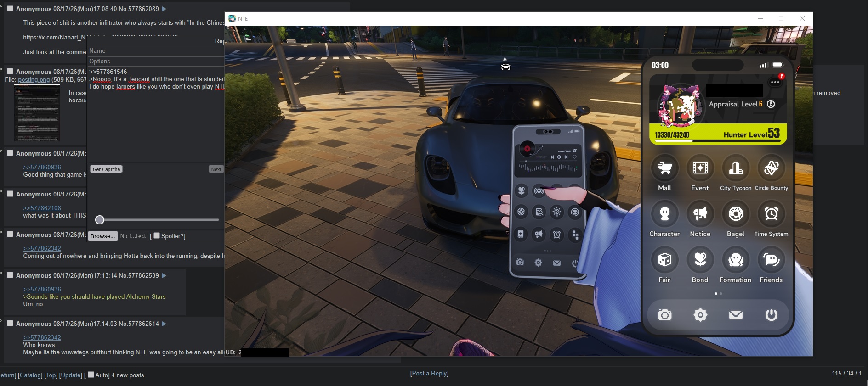
Task: Tick the checkbox for post No.577862089
Action: click(x=10, y=8)
